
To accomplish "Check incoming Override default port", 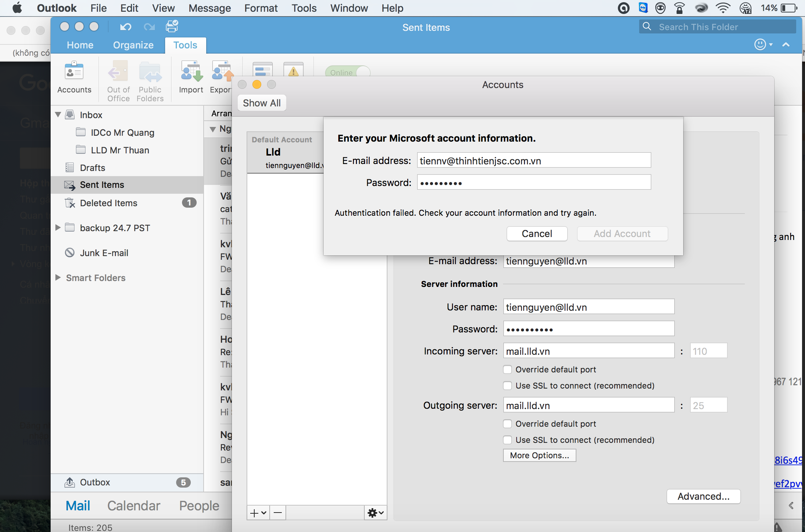I will pos(507,369).
